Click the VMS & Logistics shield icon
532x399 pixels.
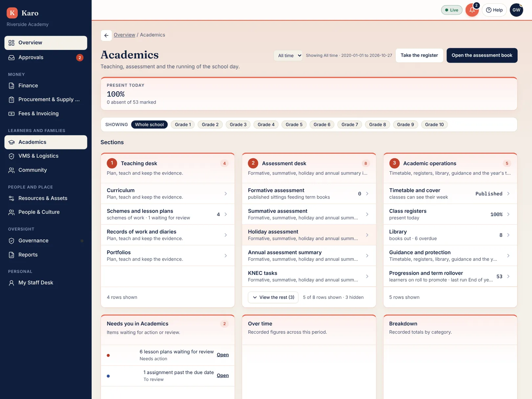tap(11, 156)
